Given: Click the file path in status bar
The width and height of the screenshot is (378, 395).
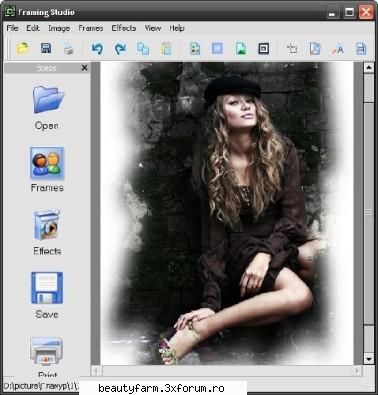Looking at the screenshot, I should click(41, 387).
